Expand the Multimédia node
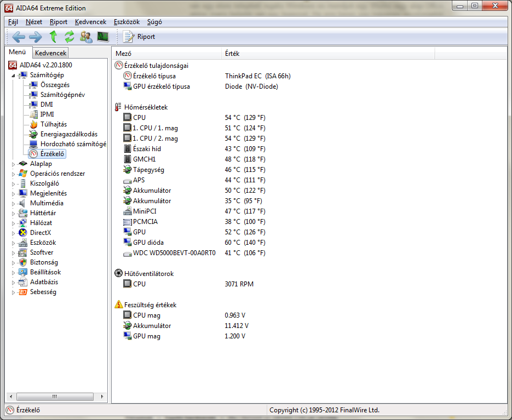512x420 pixels. [x=13, y=204]
